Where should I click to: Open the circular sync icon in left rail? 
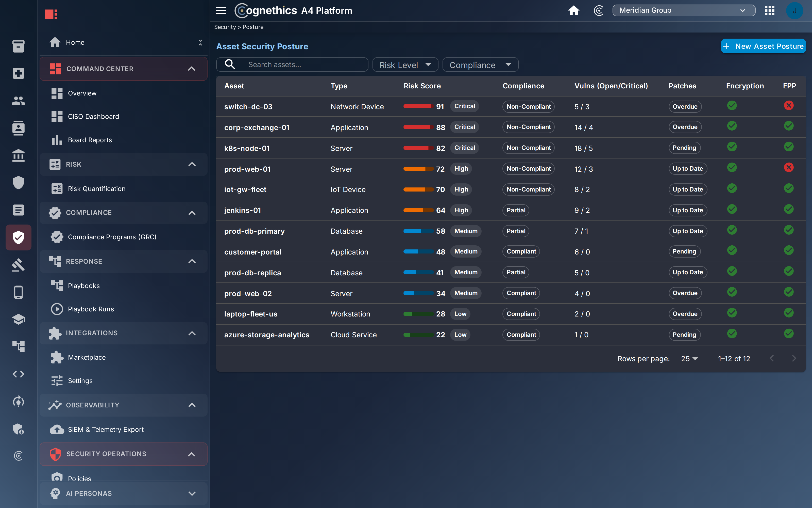pos(19,401)
